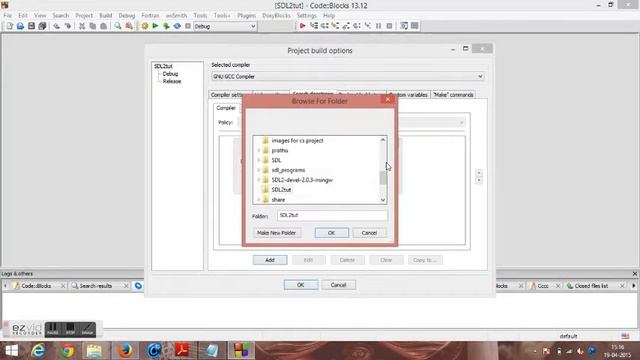
Task: Expand the share folder node
Action: [x=258, y=200]
